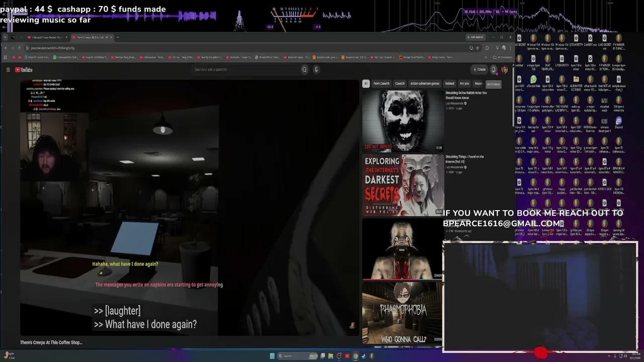Click the main video player

coord(189,207)
